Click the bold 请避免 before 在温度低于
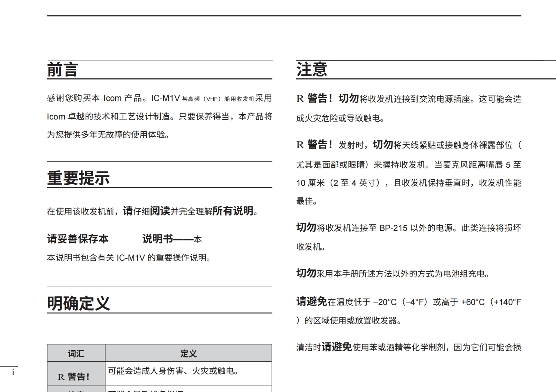The height and width of the screenshot is (392, 556). (x=312, y=302)
